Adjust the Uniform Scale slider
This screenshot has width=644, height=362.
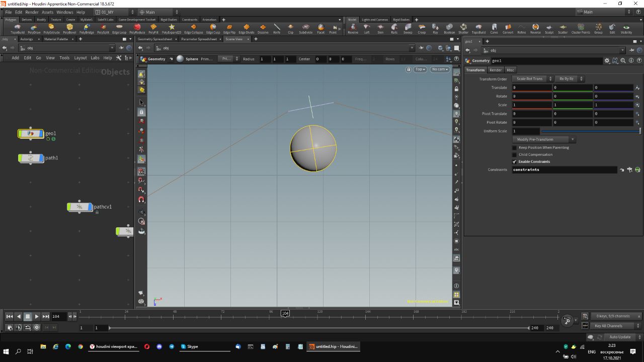pyautogui.click(x=590, y=131)
